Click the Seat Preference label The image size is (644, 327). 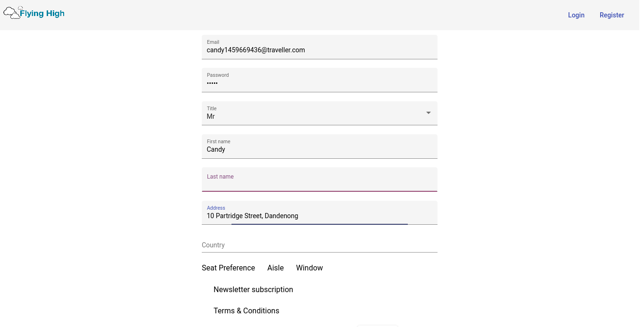(x=228, y=268)
